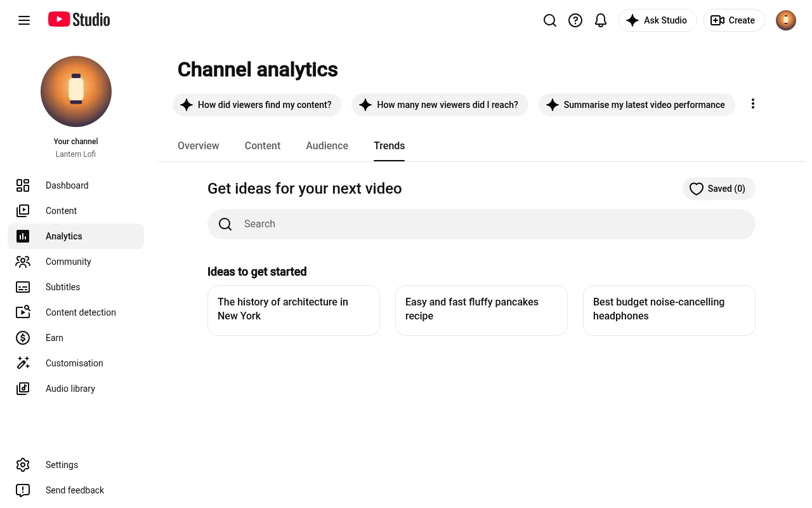The height and width of the screenshot is (508, 812).
Task: Open Customisation in the sidebar
Action: (x=76, y=363)
